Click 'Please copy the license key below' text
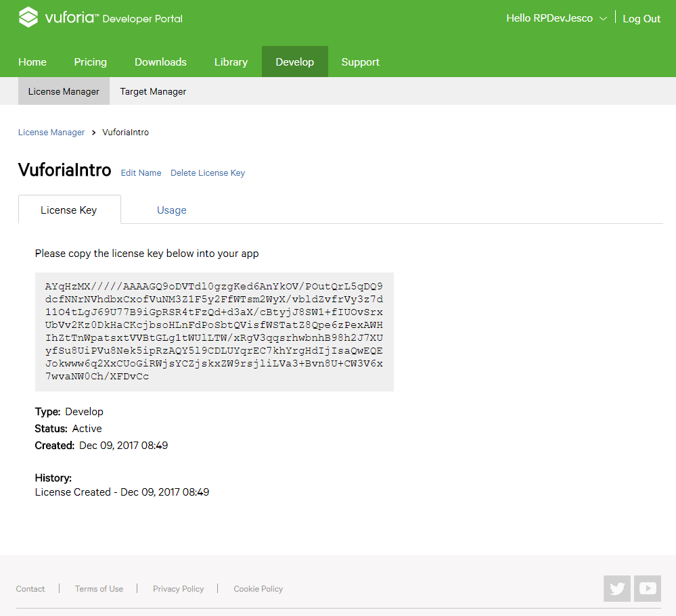 tap(147, 254)
